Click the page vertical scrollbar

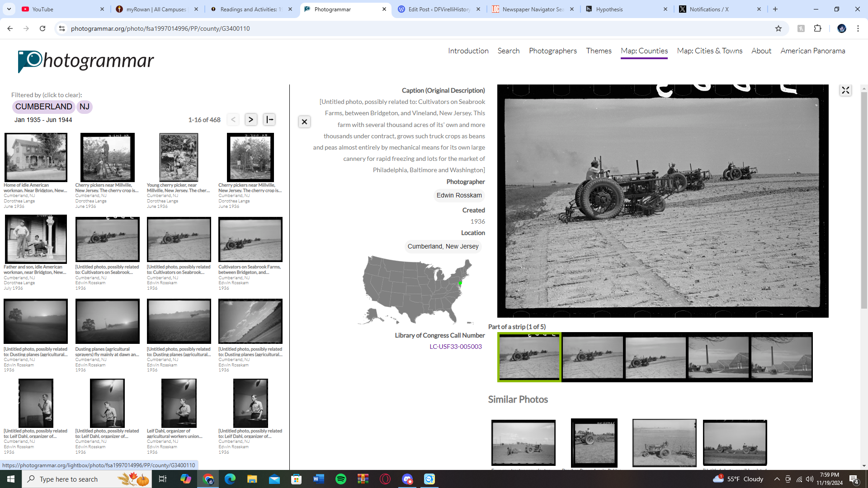(x=864, y=201)
